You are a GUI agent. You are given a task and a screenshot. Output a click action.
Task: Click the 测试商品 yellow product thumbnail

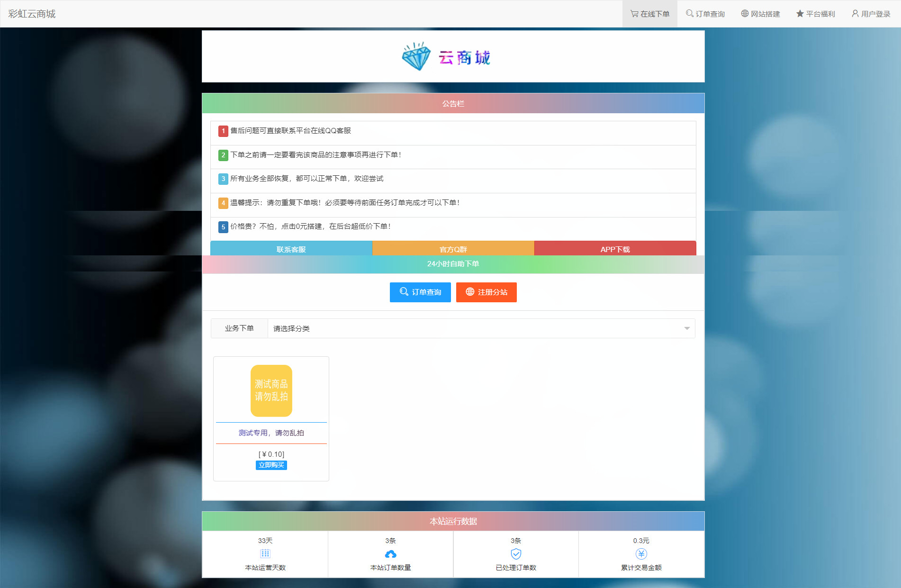coord(271,390)
